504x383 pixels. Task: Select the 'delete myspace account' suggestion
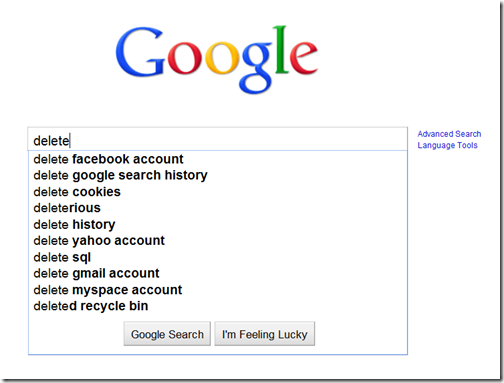pos(218,290)
